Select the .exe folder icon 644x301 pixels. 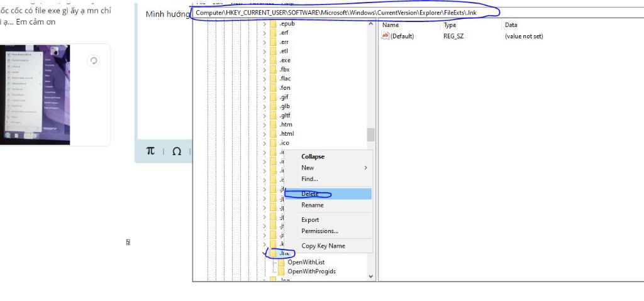click(x=273, y=60)
